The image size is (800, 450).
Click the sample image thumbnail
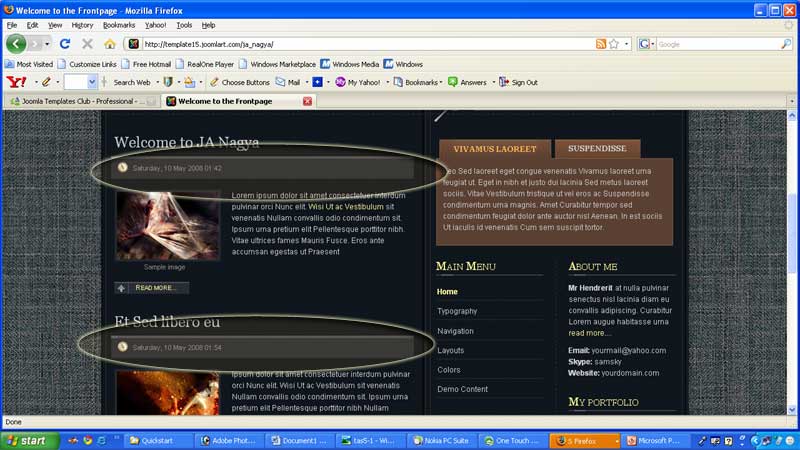tap(168, 226)
